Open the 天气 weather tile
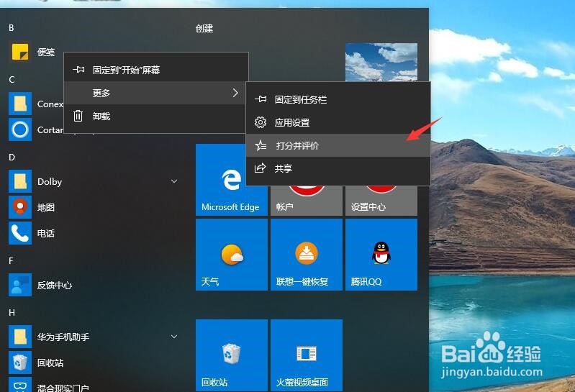Viewport: 575px width, 392px height. 232,255
